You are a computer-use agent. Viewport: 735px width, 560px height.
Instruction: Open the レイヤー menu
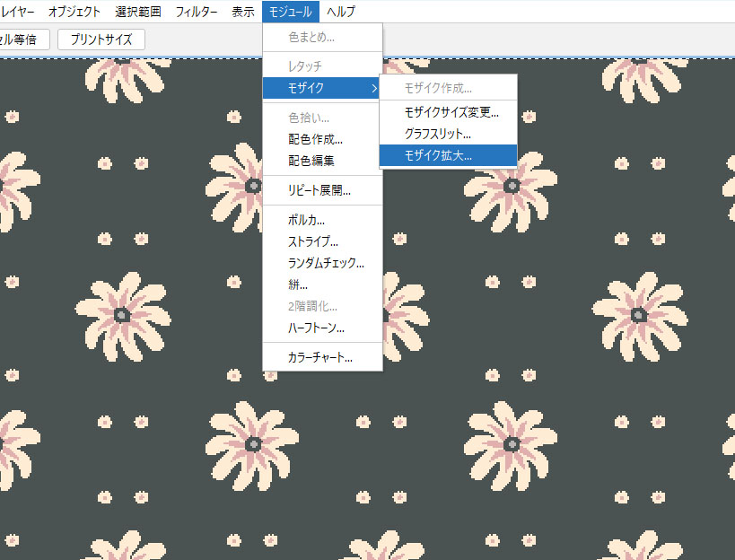click(17, 12)
